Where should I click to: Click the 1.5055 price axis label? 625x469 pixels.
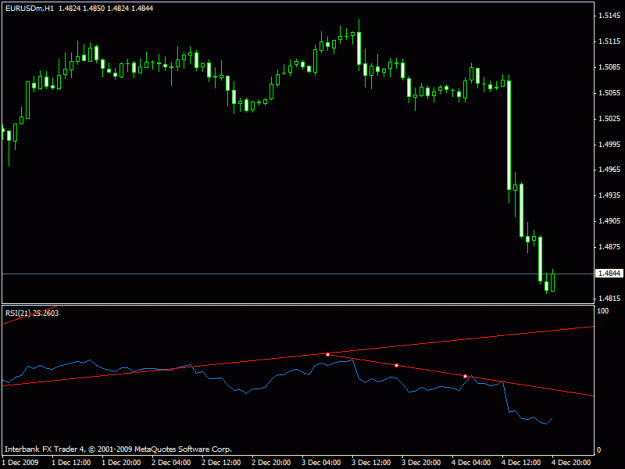point(609,93)
